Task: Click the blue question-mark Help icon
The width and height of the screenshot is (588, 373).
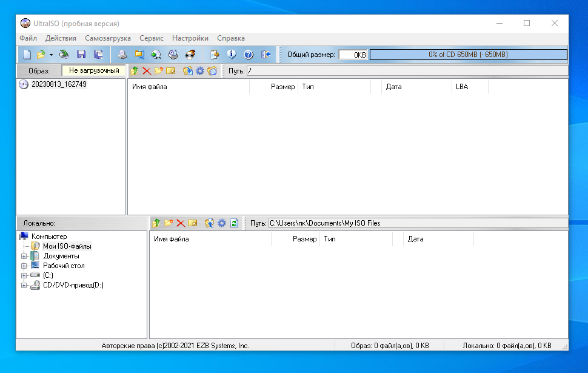Action: 249,55
